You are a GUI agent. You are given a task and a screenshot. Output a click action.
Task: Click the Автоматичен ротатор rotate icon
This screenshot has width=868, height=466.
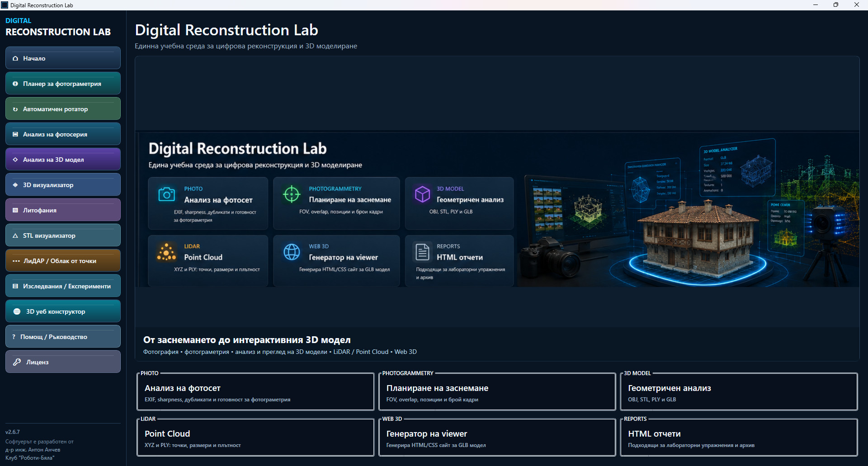15,109
